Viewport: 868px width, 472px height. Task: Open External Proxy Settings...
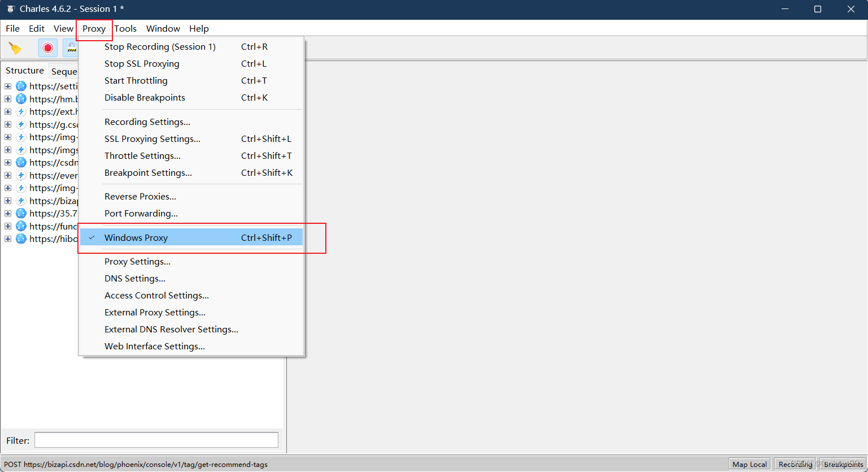(191, 312)
